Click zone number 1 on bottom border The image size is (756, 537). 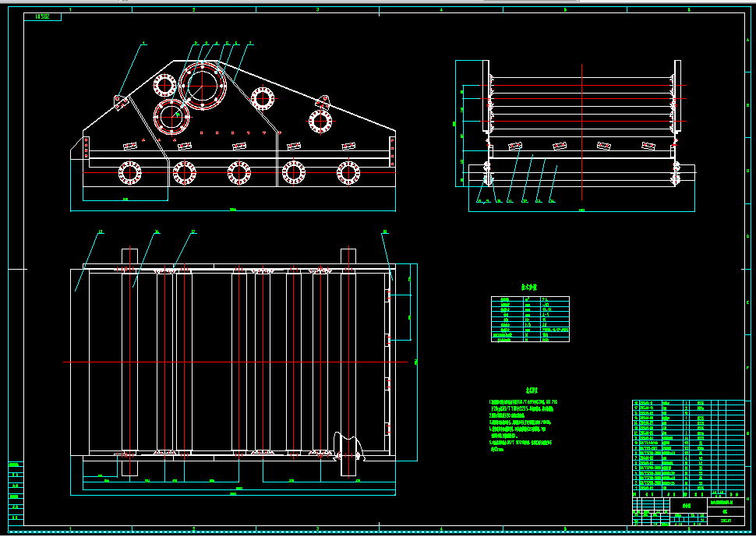tap(70, 528)
